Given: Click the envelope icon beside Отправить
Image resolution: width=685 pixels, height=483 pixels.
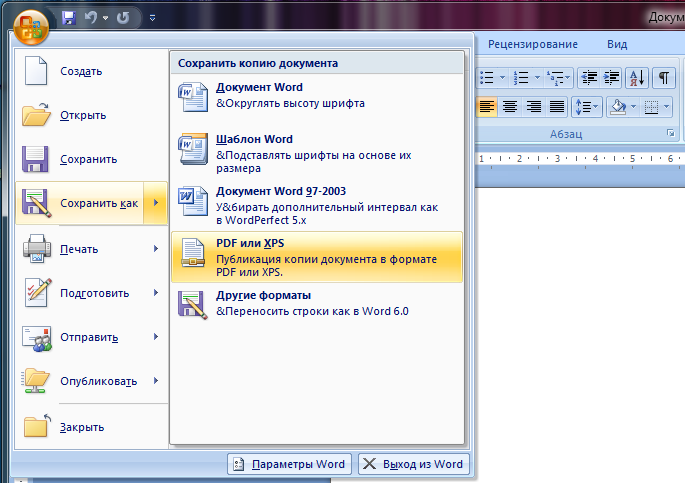Looking at the screenshot, I should [x=37, y=338].
